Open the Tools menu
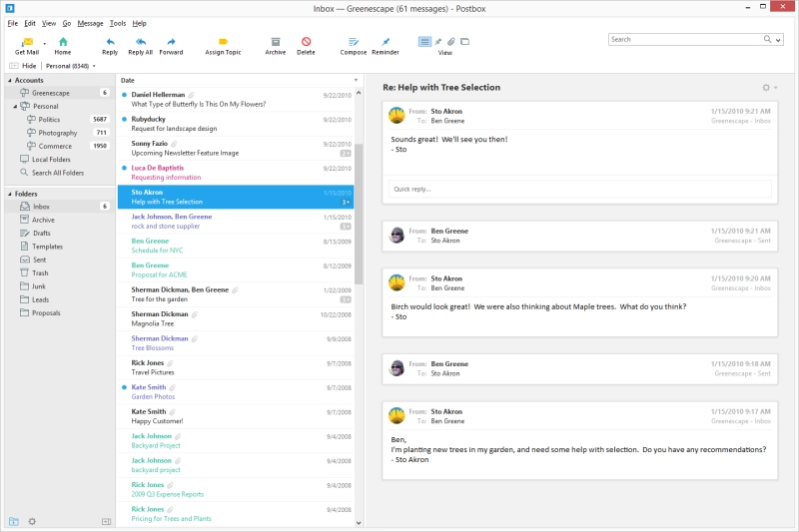This screenshot has width=799, height=532. pos(118,23)
